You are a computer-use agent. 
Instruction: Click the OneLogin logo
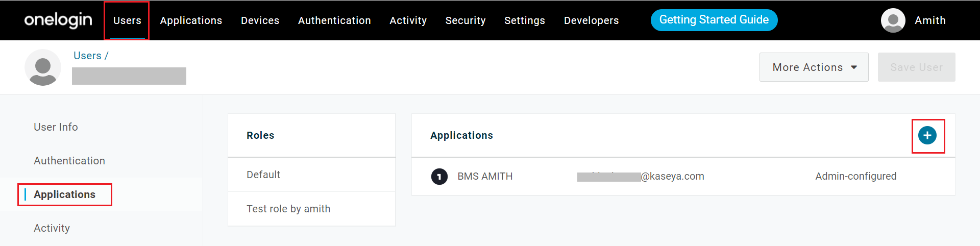coord(58,20)
